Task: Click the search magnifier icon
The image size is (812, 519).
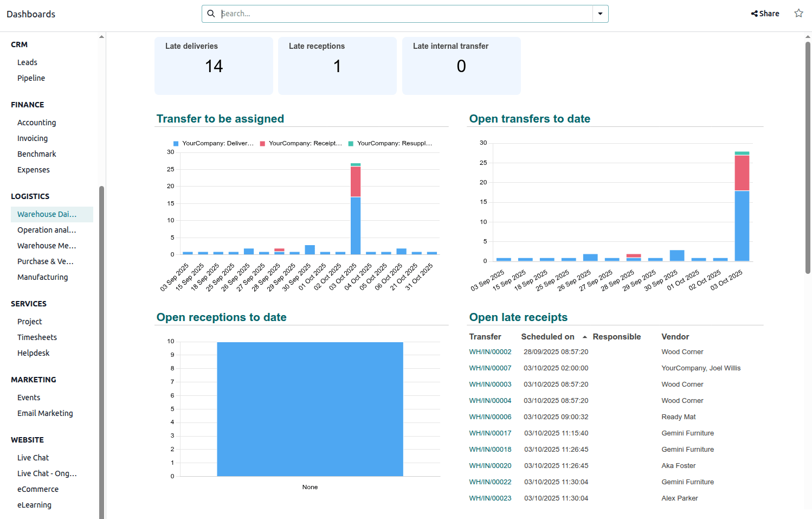Action: [x=211, y=13]
